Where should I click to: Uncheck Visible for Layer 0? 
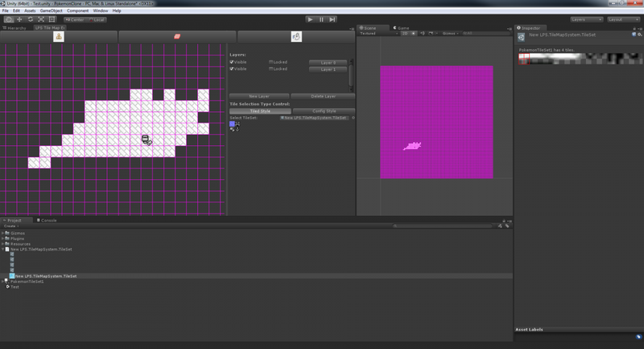(232, 62)
